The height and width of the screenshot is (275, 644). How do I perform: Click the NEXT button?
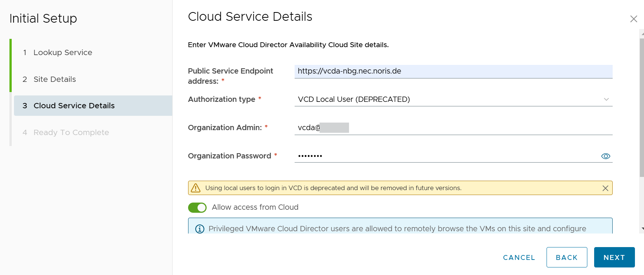pos(614,257)
